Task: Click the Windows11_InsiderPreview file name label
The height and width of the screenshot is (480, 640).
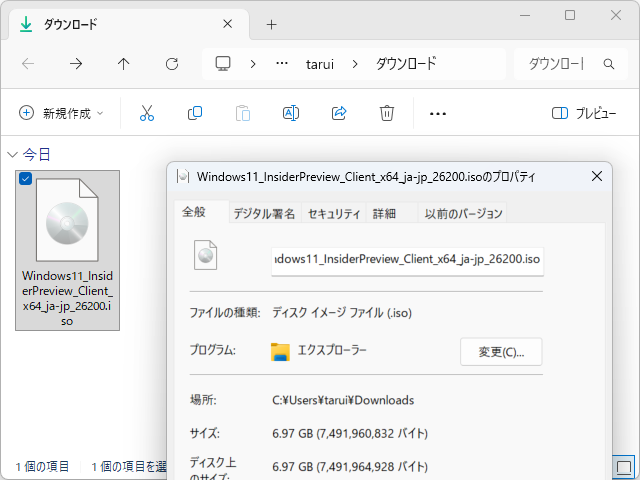Action: point(67,298)
